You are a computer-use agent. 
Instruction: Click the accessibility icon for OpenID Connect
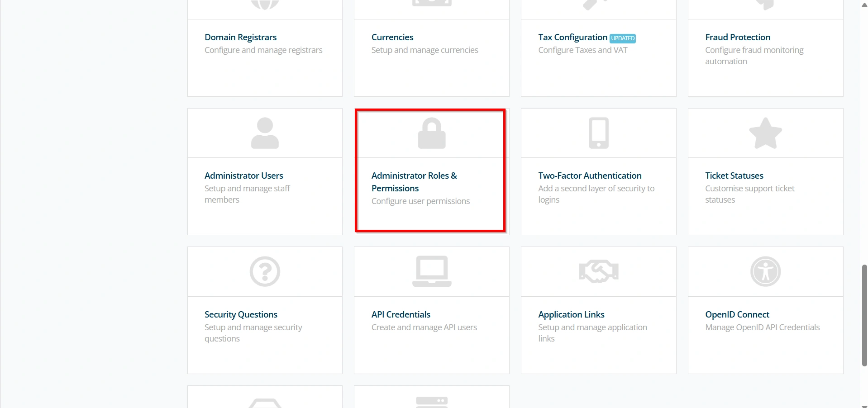(x=765, y=271)
